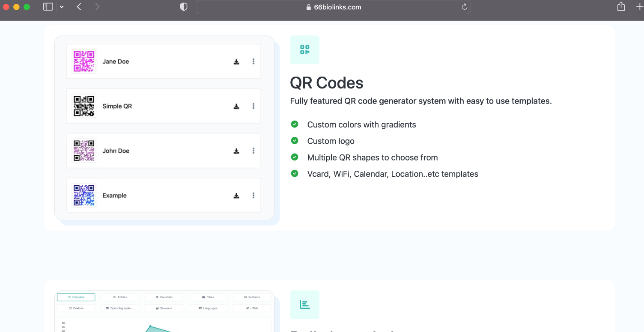Screen dimensions: 644x332
Task: Click the Jane Doe name text
Action: (116, 62)
